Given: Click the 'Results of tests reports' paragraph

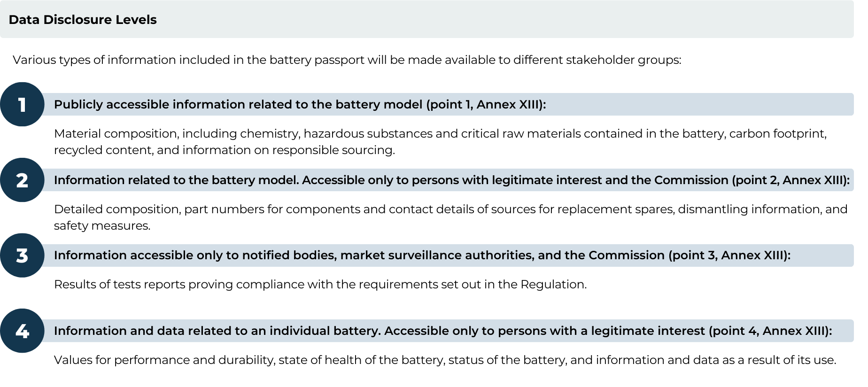Looking at the screenshot, I should (320, 285).
